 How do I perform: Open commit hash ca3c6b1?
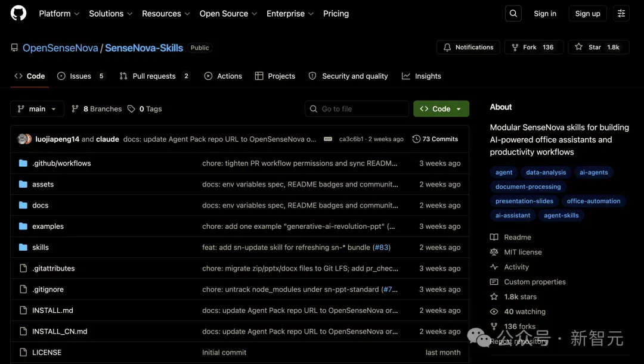[x=351, y=139]
